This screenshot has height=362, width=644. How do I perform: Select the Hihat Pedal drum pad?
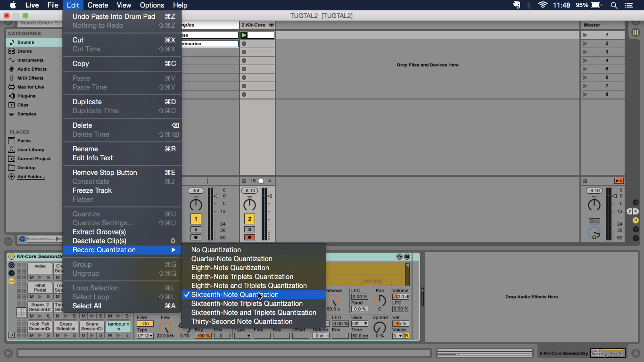pos(40,288)
